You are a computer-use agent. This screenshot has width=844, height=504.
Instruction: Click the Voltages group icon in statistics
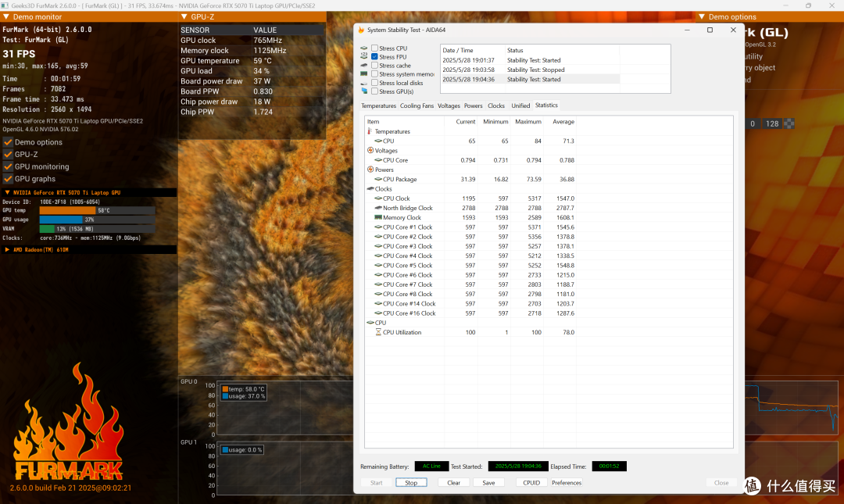point(370,150)
